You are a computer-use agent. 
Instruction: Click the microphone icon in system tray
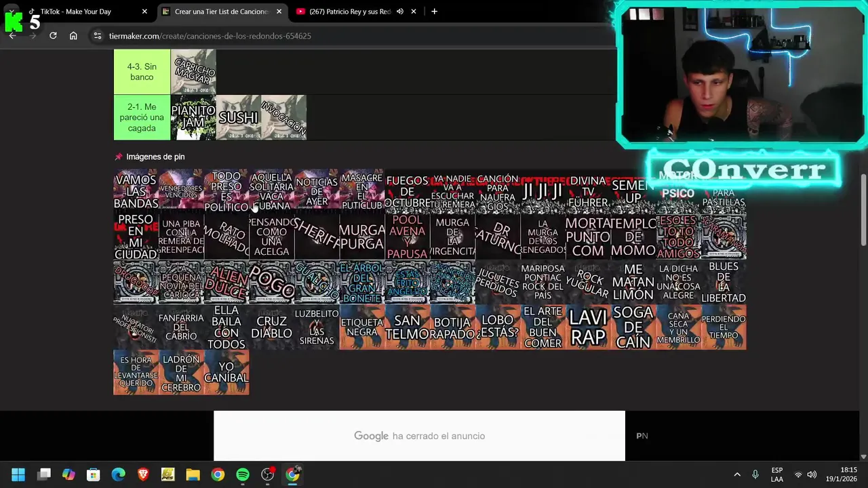click(755, 474)
